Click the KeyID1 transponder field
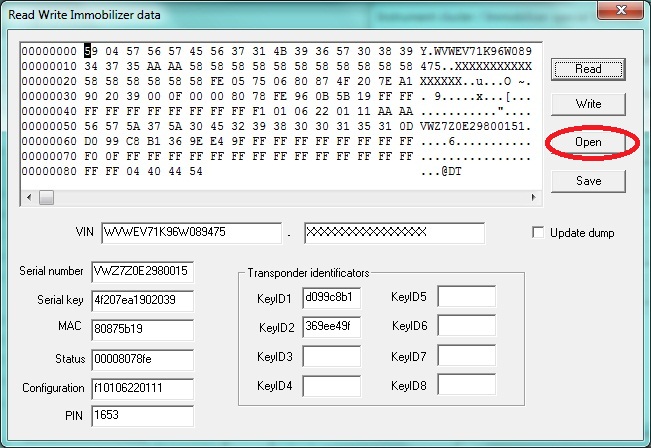The image size is (651, 448). (331, 297)
